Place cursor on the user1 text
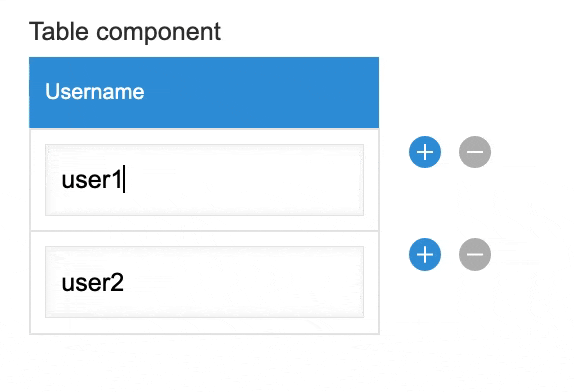 pyautogui.click(x=92, y=180)
